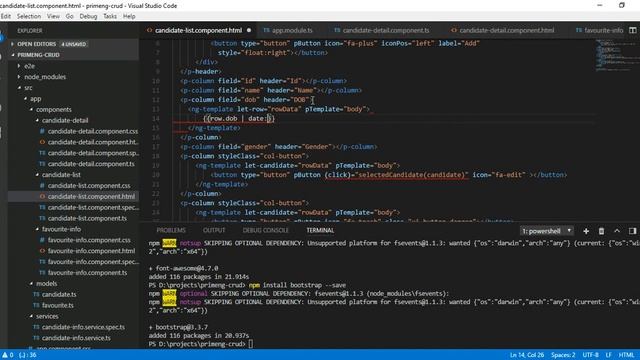The image size is (640, 360).
Task: Open candidate-list.component.ts in explorer
Action: coord(87,218)
